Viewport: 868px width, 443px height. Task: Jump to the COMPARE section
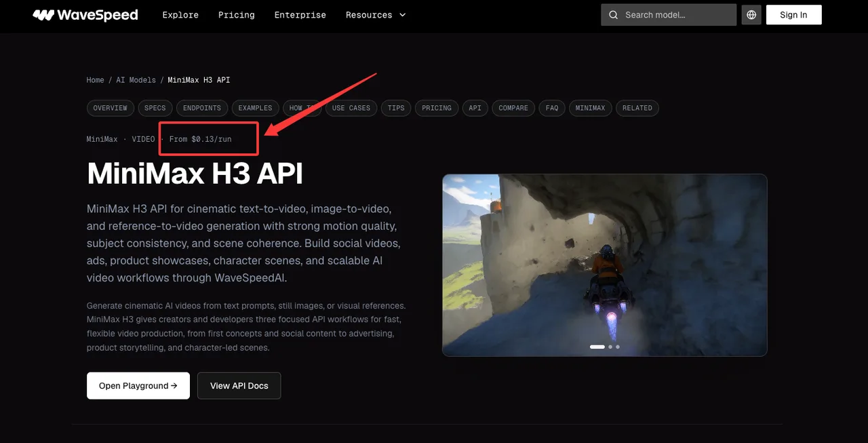[513, 108]
